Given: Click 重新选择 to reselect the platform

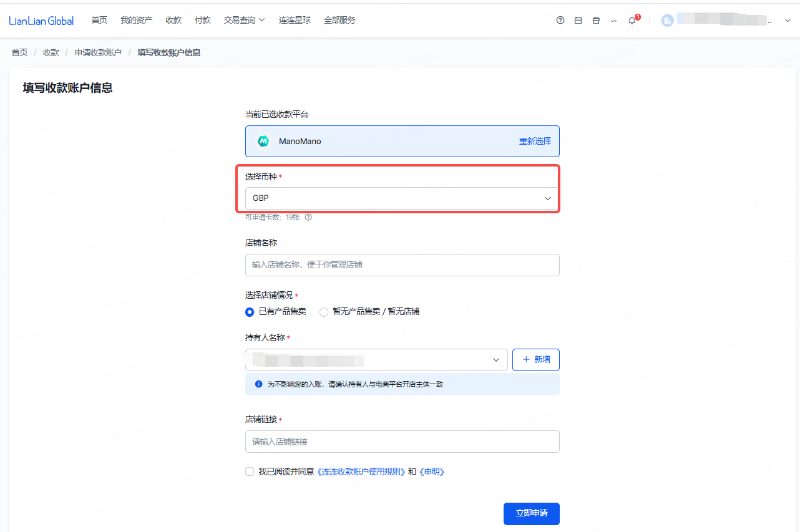Looking at the screenshot, I should pos(535,141).
